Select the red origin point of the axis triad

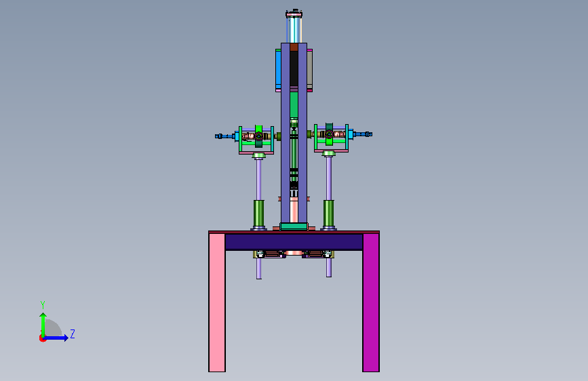(42, 338)
